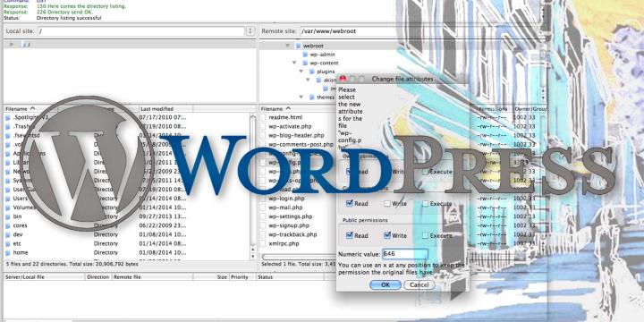Click the Numeric value field showing 646
The image size is (644, 322).
point(405,254)
